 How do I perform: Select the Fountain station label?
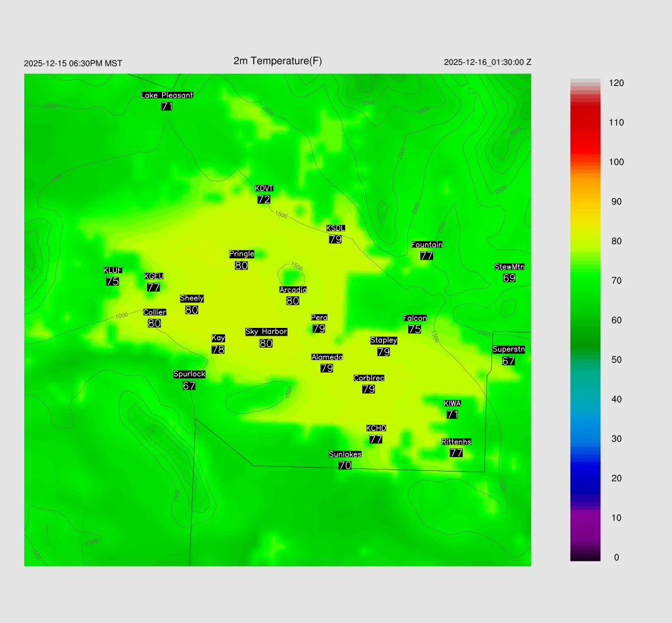tap(427, 245)
